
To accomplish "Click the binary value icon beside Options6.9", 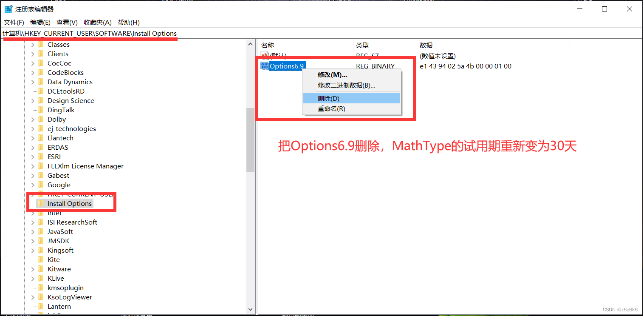I will [x=264, y=66].
